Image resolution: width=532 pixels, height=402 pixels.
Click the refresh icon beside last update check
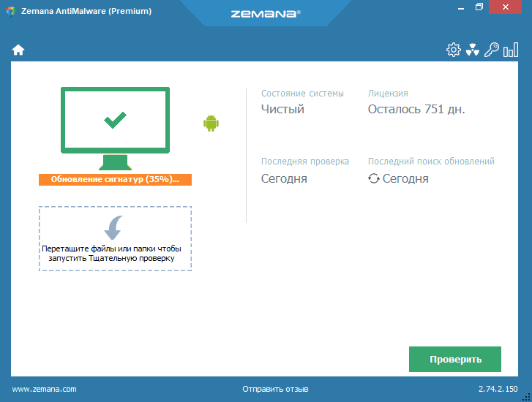373,178
